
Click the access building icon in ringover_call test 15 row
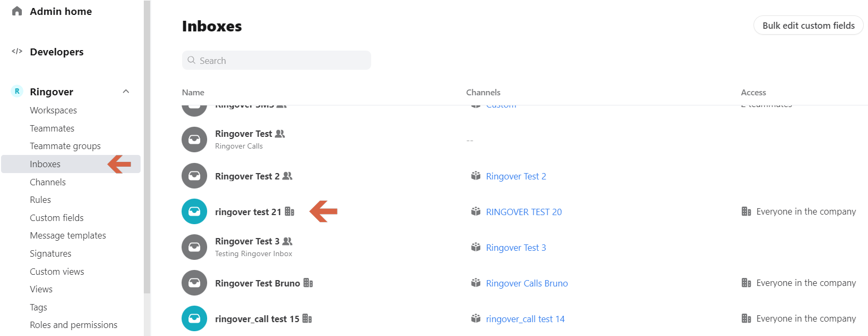747,318
